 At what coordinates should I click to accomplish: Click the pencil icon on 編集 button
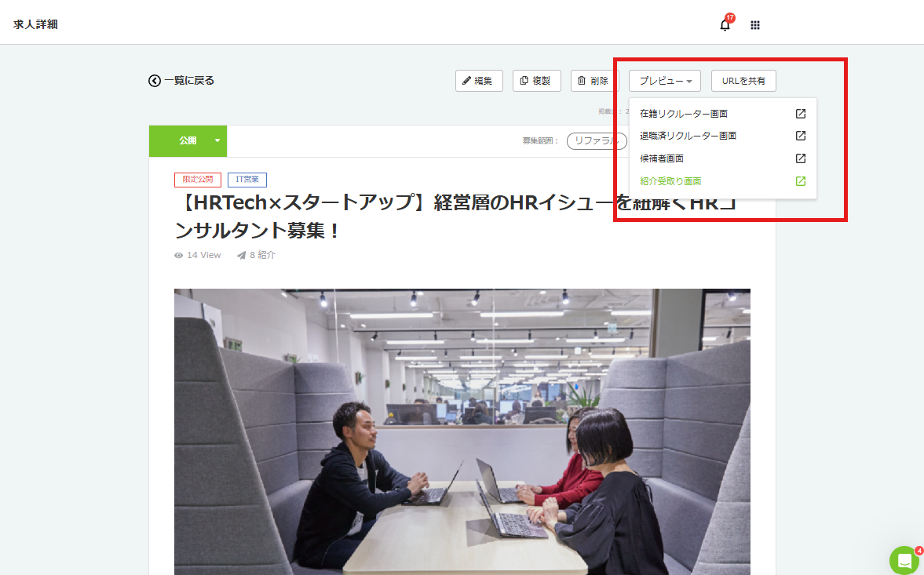[468, 80]
